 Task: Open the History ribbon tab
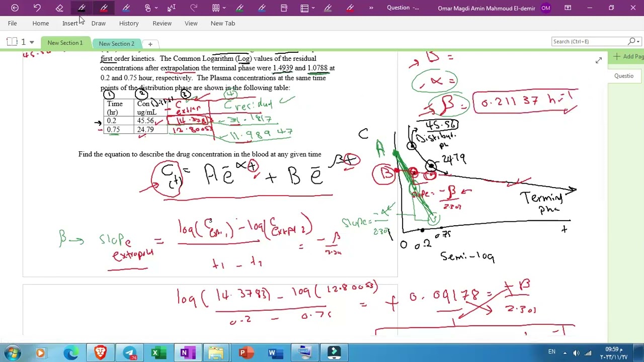129,23
